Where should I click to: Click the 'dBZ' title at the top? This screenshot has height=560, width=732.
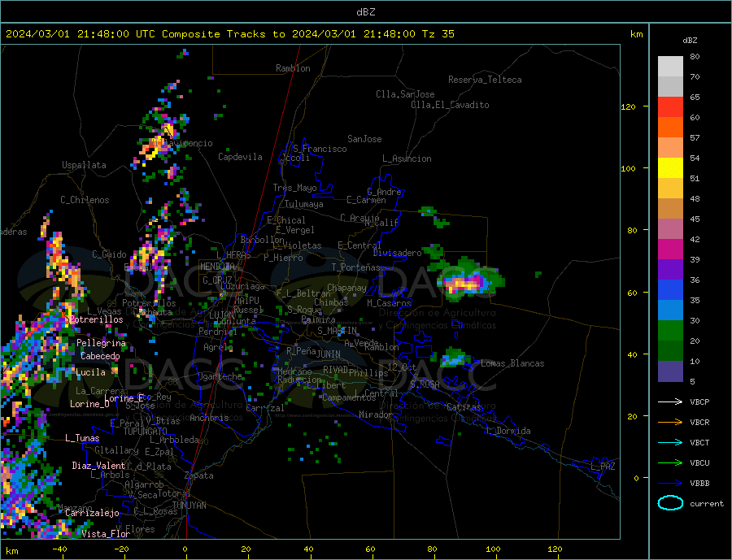tap(365, 12)
